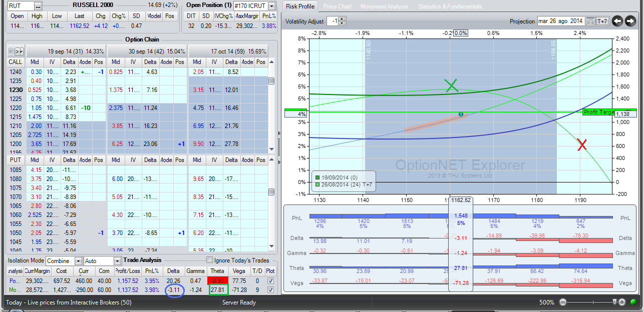This screenshot has width=644, height=312.
Task: Click the red X marker on chart
Action: click(581, 145)
